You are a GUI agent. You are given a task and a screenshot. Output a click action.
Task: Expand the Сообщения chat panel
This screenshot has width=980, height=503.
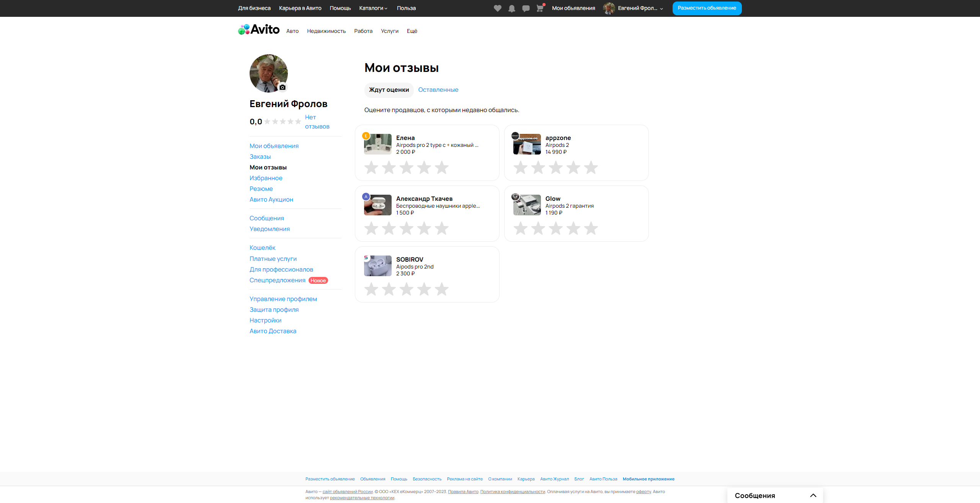pos(813,495)
